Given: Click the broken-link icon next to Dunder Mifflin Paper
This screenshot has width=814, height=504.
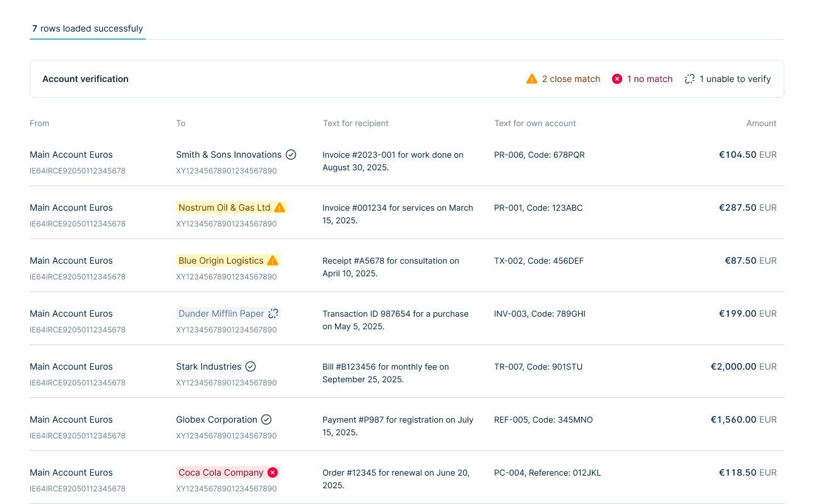Looking at the screenshot, I should pos(273,314).
